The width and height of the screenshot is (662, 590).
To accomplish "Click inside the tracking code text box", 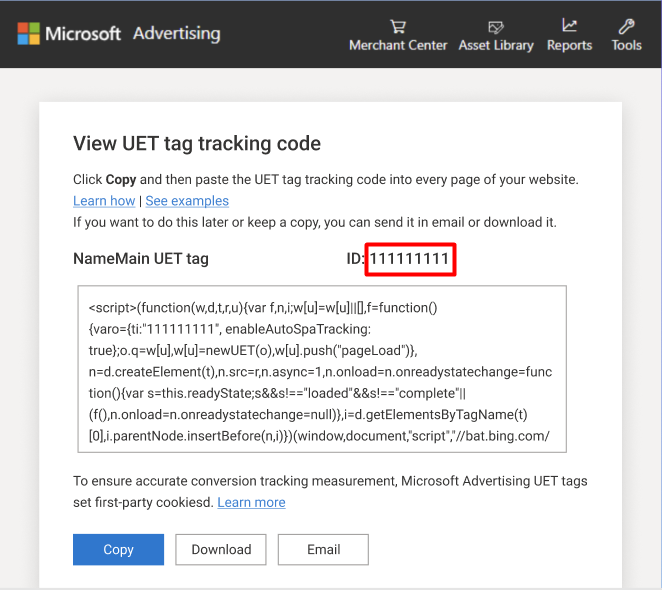I will click(x=322, y=369).
